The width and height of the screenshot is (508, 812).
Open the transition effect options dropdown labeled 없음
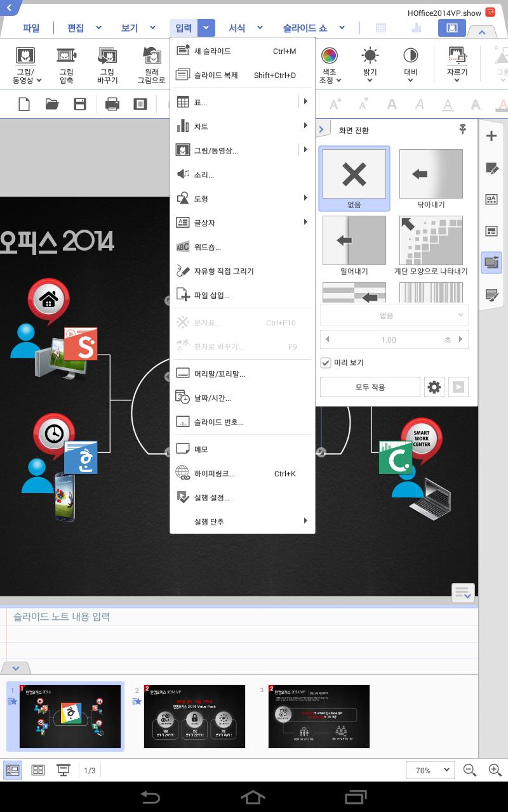pyautogui.click(x=394, y=315)
